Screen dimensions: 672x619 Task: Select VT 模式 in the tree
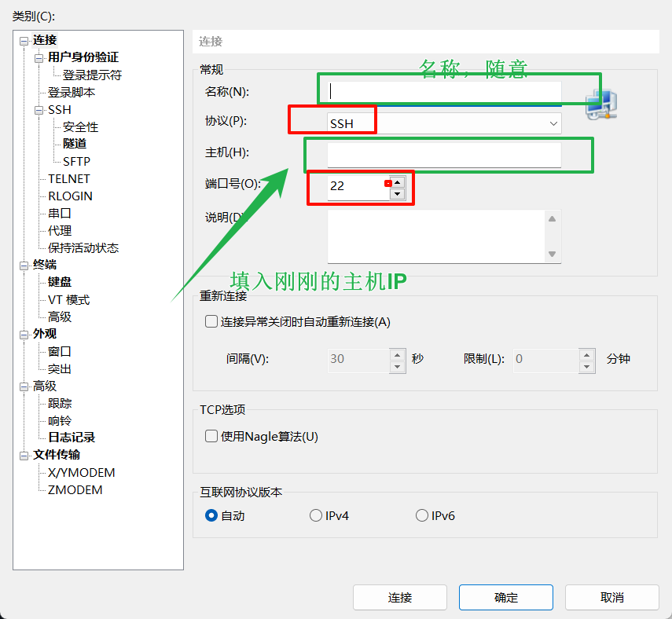pos(68,300)
